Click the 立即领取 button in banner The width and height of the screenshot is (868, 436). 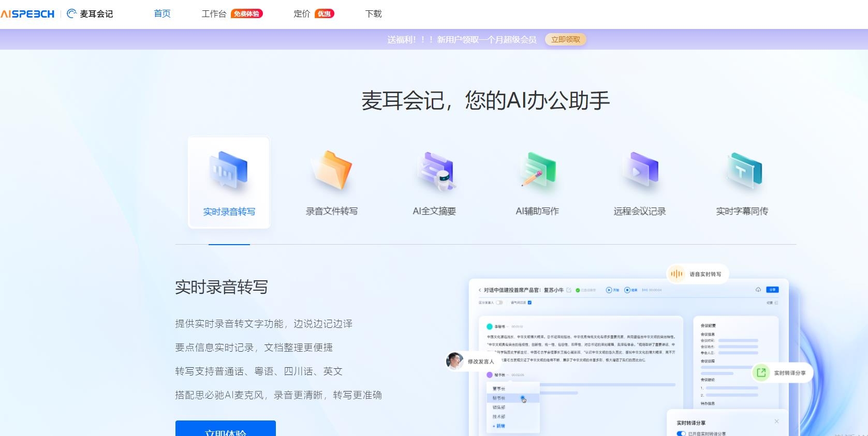coord(566,39)
